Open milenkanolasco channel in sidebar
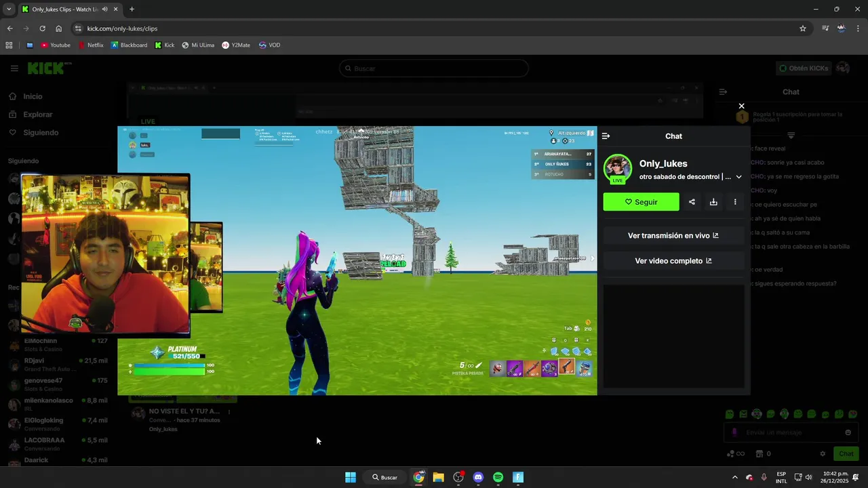The width and height of the screenshot is (868, 488). [x=58, y=404]
